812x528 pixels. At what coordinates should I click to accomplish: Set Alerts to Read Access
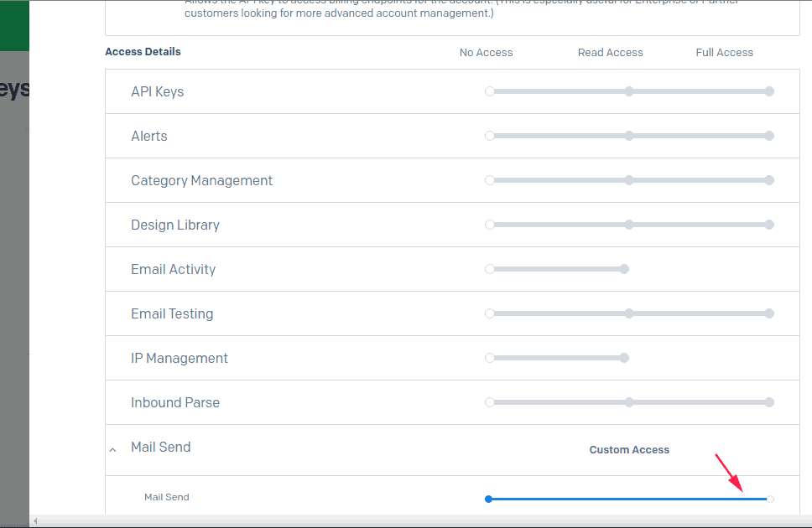coord(628,136)
